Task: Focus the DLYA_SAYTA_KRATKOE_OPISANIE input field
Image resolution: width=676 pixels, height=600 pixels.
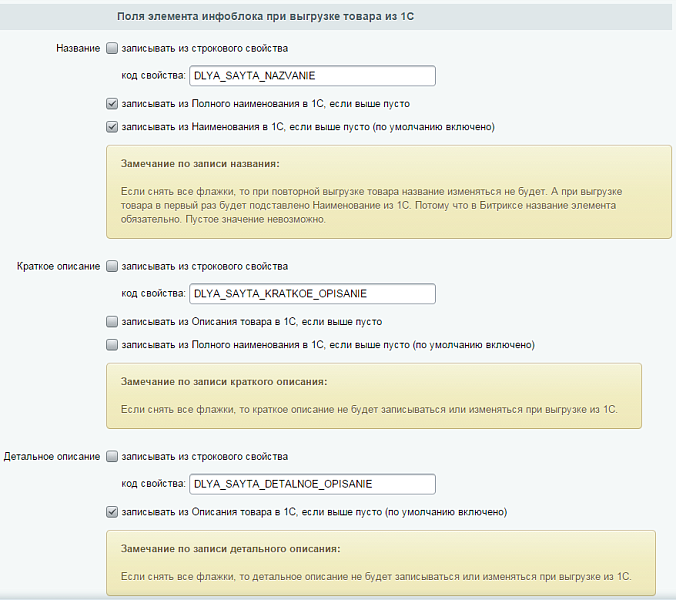Action: [311, 294]
